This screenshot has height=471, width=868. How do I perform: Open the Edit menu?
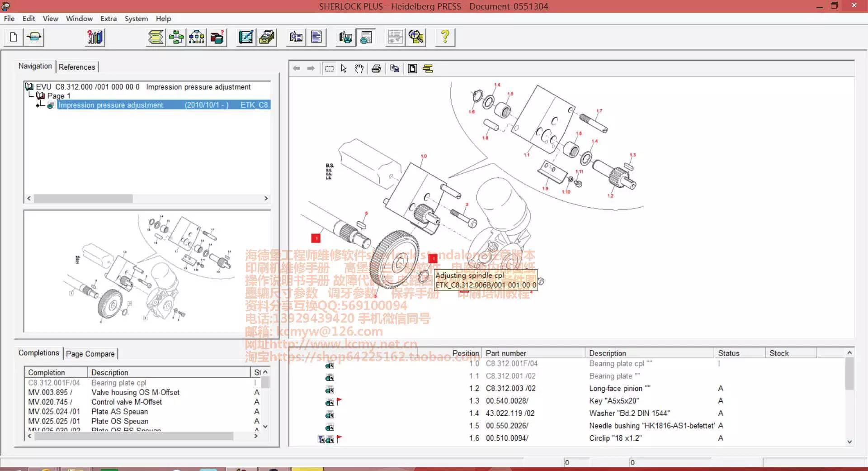coord(28,19)
